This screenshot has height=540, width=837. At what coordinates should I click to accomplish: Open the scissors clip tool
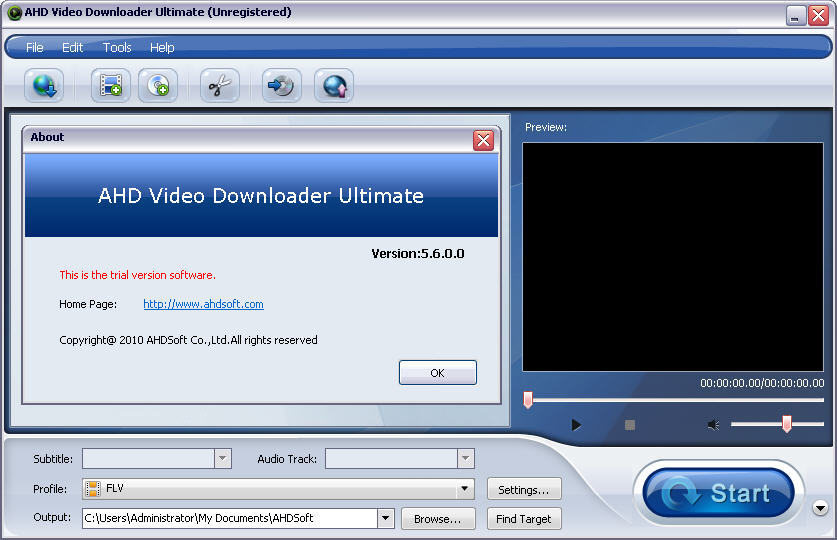(220, 85)
